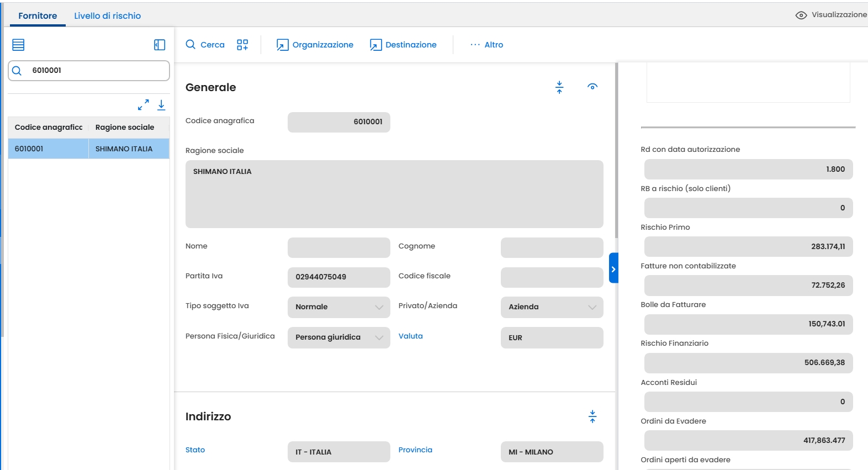Click the Valuta EUR field
The width and height of the screenshot is (868, 470).
click(x=552, y=337)
